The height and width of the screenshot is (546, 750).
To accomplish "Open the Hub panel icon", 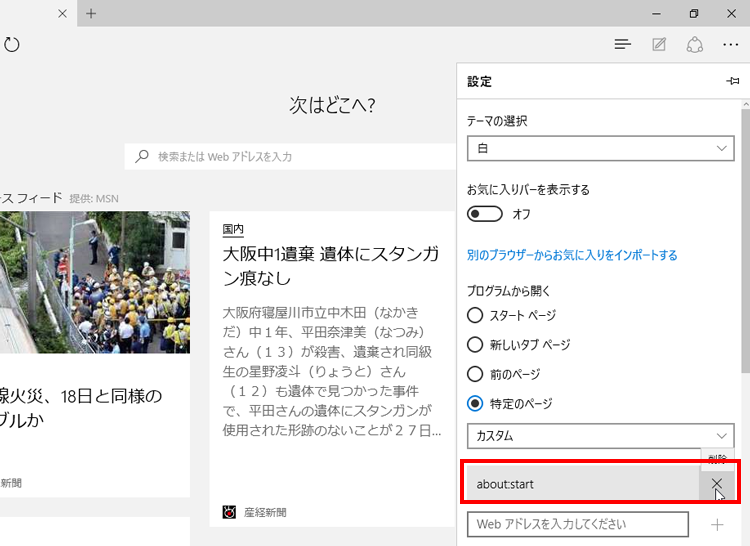I will pyautogui.click(x=623, y=44).
